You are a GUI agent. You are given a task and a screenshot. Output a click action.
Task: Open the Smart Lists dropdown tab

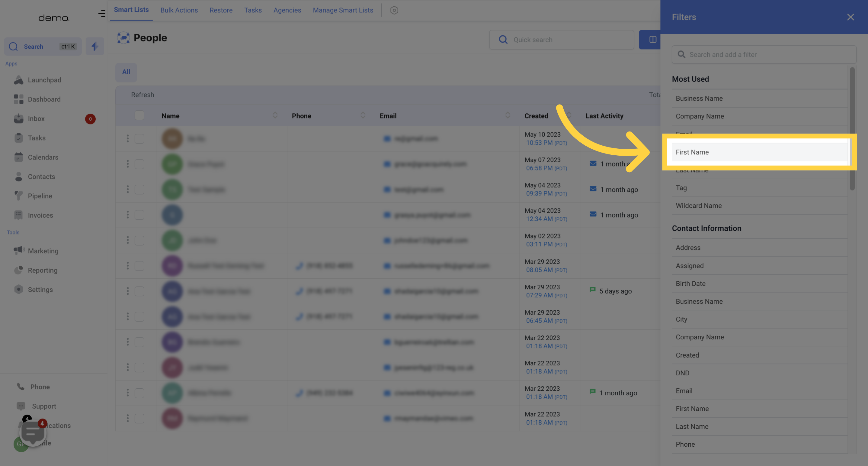coord(131,10)
